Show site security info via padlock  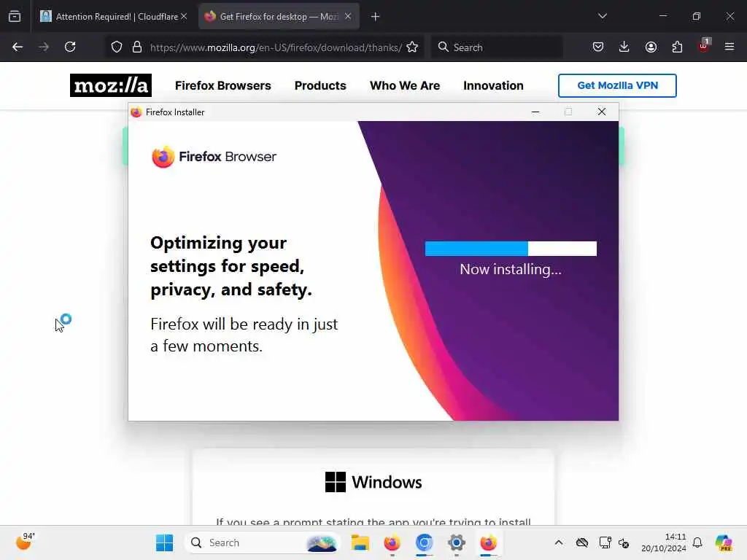(137, 47)
